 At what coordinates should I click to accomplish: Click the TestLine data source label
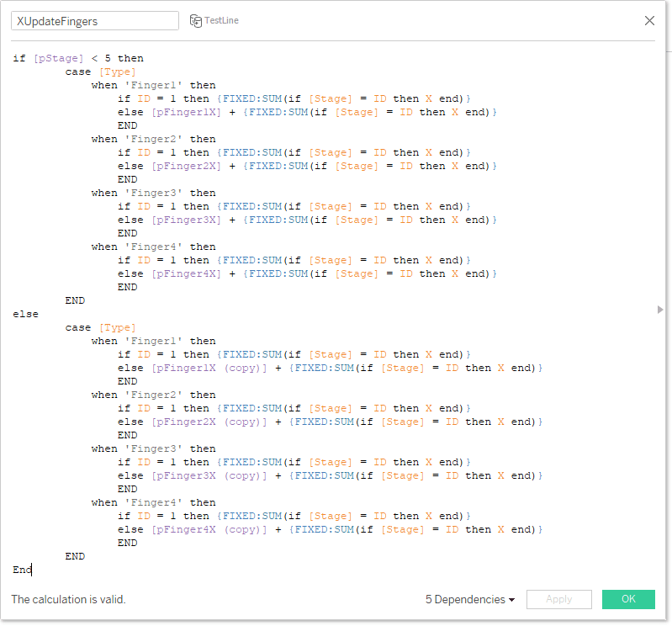coord(221,20)
